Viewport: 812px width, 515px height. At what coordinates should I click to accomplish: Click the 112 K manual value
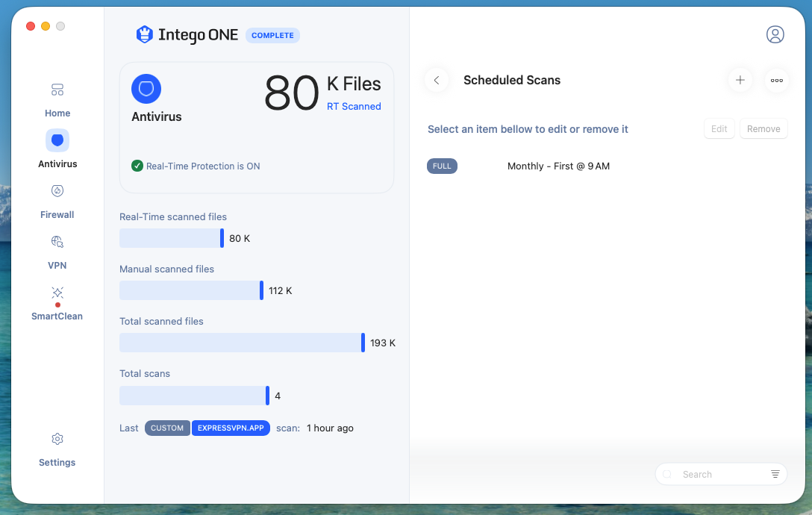click(280, 290)
